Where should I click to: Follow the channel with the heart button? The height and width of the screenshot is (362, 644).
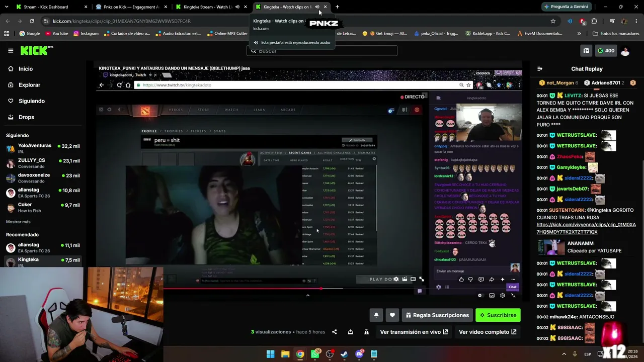point(392,315)
